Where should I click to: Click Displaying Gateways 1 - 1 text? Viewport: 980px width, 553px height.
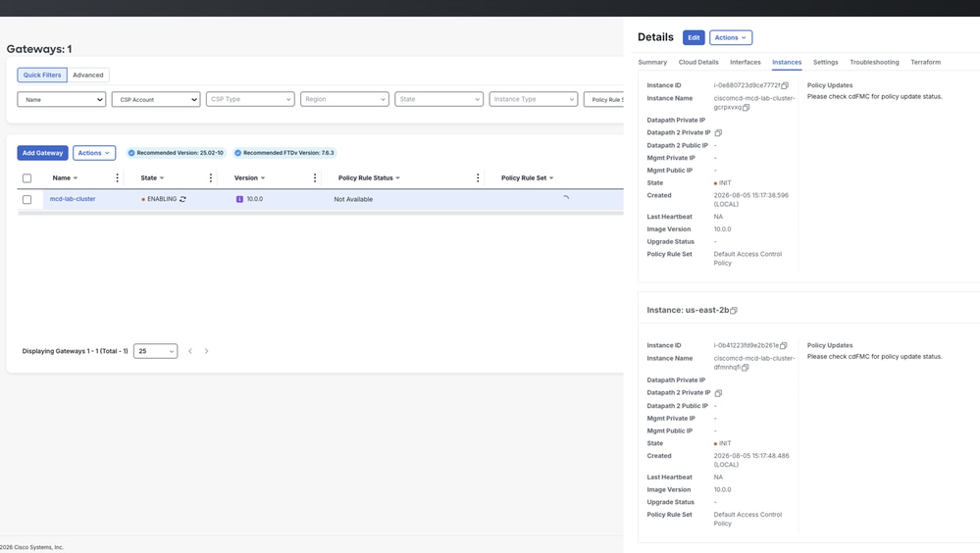point(75,351)
